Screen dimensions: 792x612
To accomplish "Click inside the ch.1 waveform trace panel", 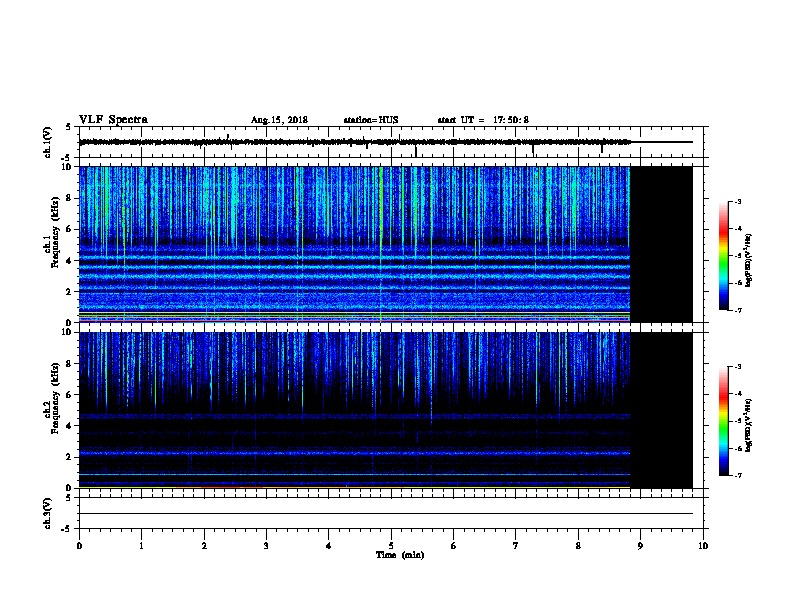I will coord(391,142).
